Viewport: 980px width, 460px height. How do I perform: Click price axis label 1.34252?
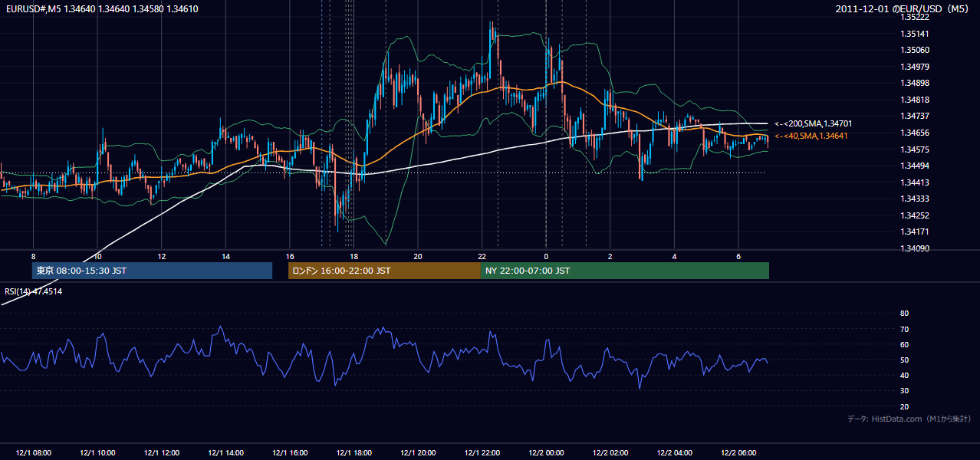(915, 215)
